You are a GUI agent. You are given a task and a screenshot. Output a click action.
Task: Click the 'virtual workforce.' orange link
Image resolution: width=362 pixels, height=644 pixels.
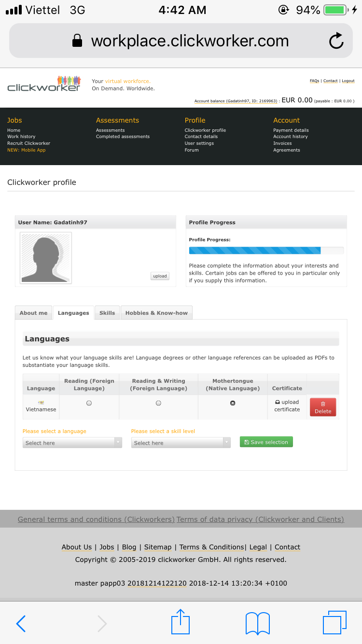[x=128, y=81]
